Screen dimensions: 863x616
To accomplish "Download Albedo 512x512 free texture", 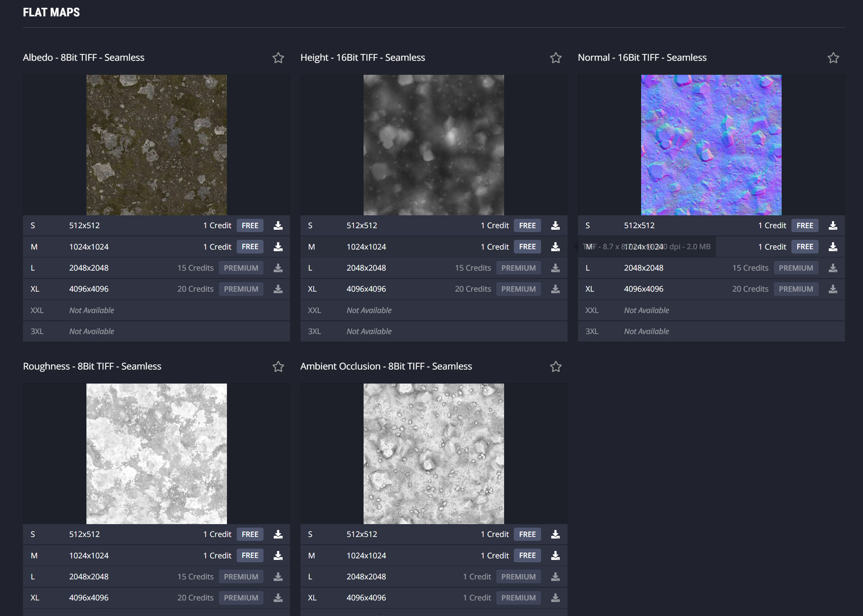I will click(x=278, y=226).
